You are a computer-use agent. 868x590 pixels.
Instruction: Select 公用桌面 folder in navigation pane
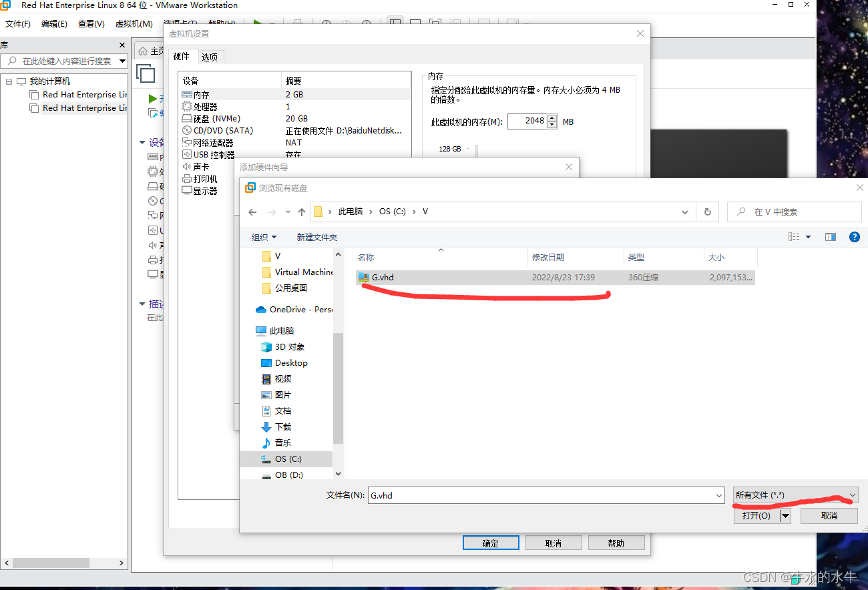click(x=285, y=288)
